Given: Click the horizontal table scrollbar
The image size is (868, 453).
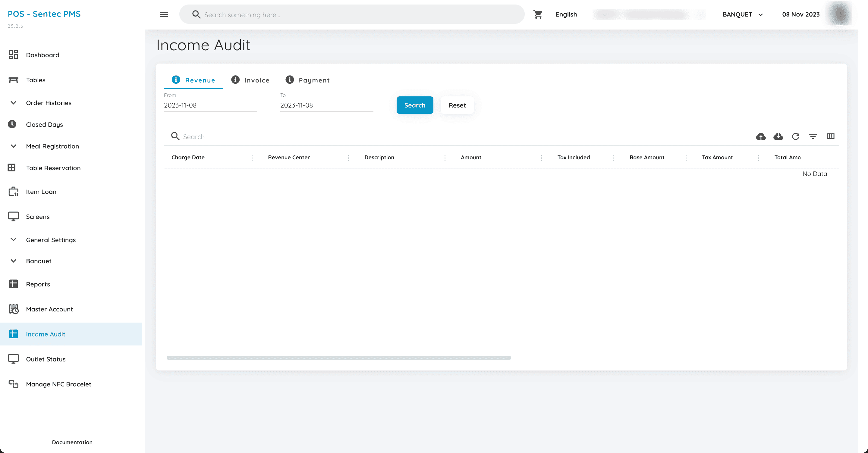Looking at the screenshot, I should point(339,358).
